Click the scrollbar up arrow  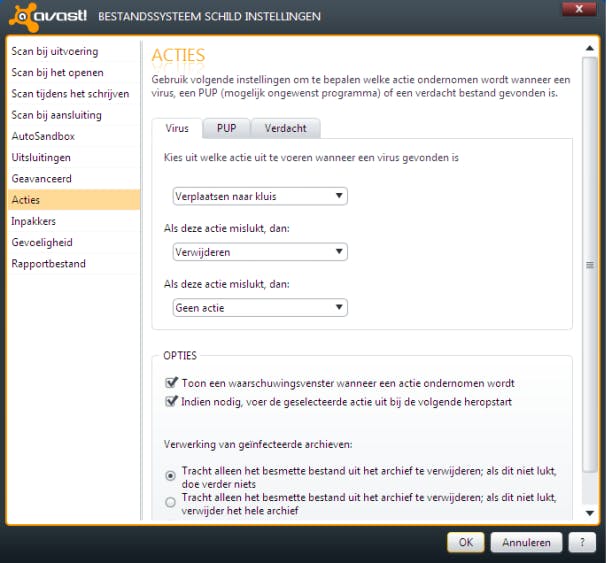(590, 48)
